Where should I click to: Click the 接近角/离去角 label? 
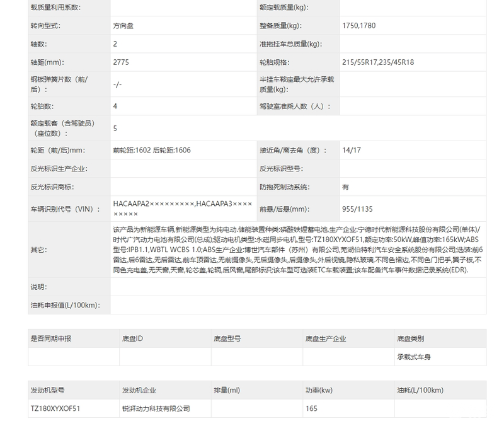(293, 151)
